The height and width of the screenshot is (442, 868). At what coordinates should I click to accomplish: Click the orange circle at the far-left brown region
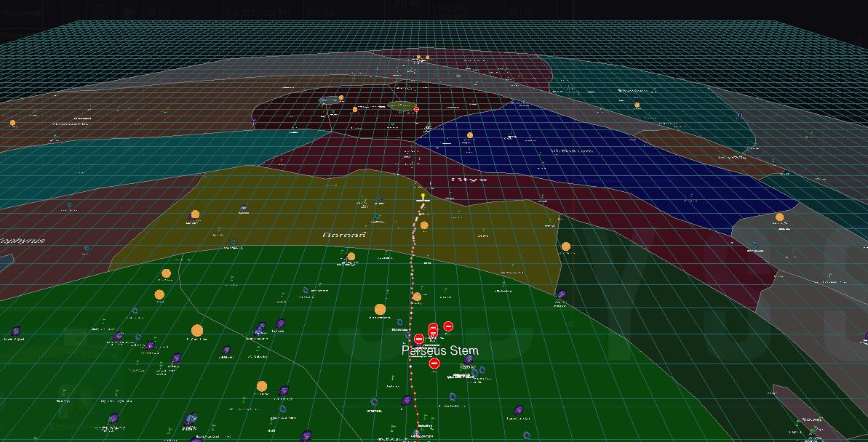(12, 123)
